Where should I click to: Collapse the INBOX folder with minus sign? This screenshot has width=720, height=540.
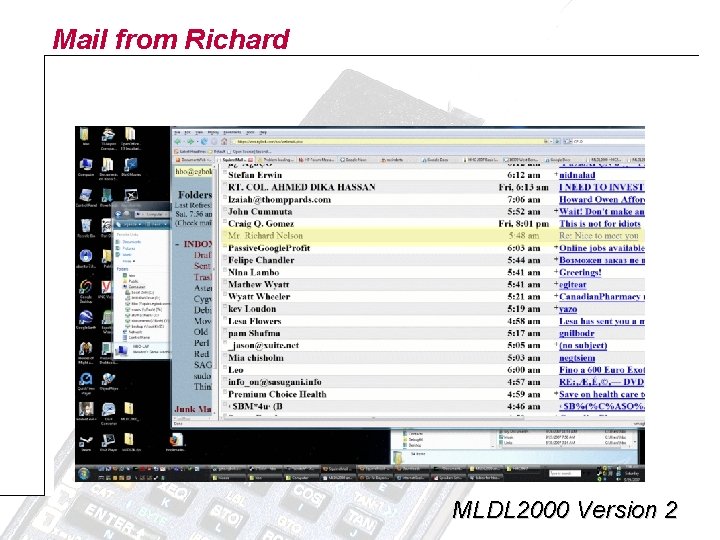[177, 244]
